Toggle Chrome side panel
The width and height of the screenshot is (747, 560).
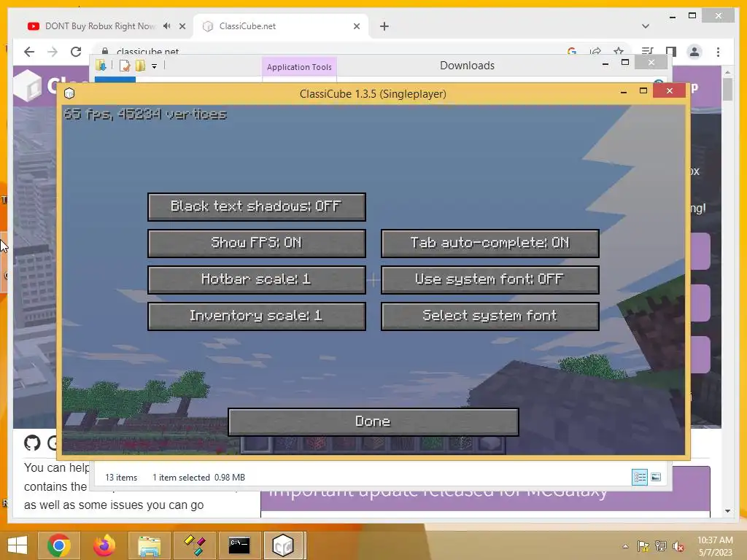click(x=671, y=52)
